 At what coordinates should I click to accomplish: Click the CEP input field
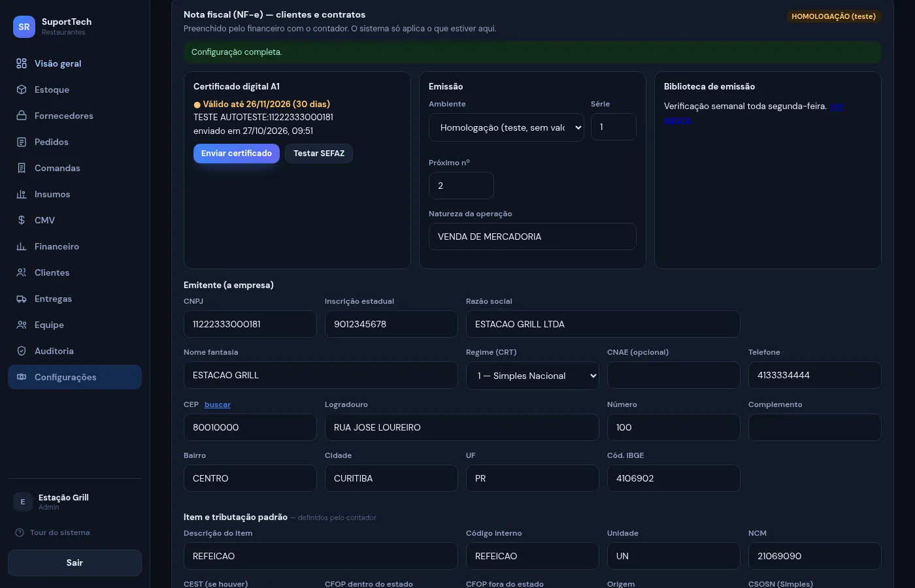250,427
